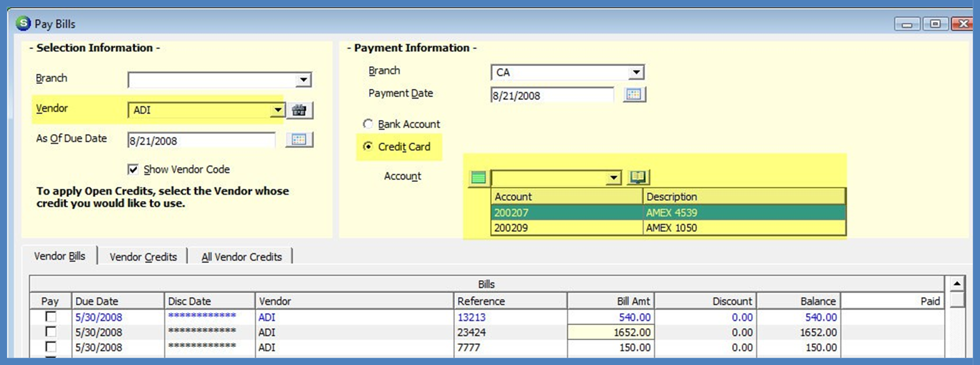Viewport: 980px width, 365px height.
Task: Click reference 13213 in bills grid
Action: coord(511,317)
